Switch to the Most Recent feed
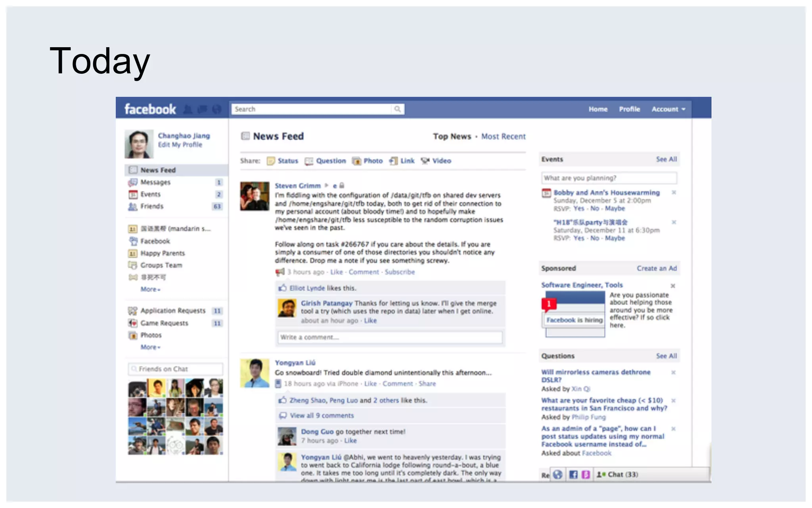Screen dimensions: 812x508 (503, 137)
